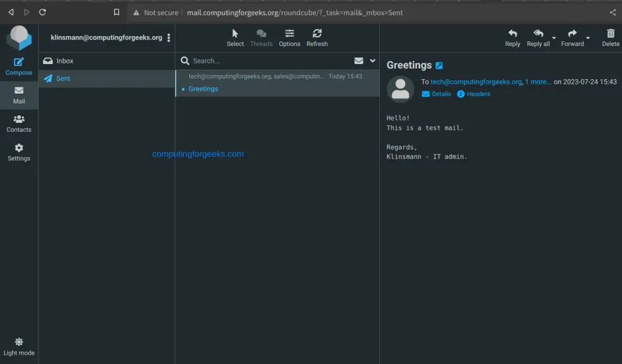The height and width of the screenshot is (364, 622).
Task: Delete the Greetings message
Action: pos(610,38)
